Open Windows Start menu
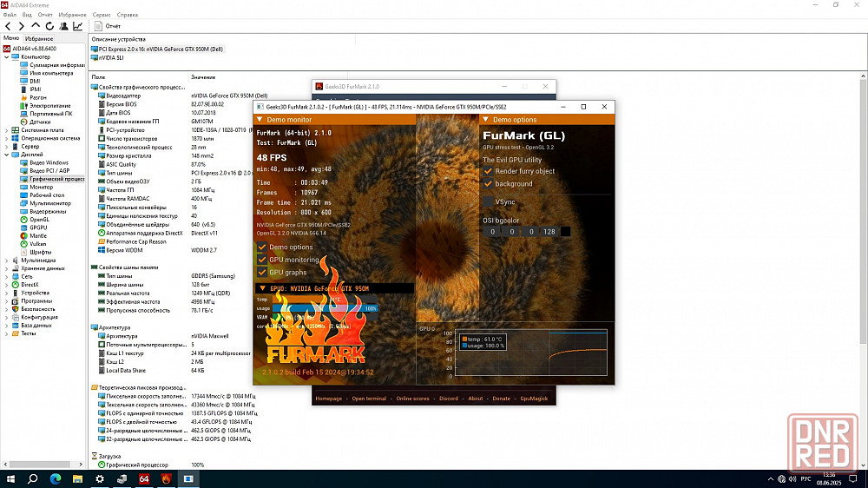This screenshot has width=868, height=488. click(x=10, y=479)
